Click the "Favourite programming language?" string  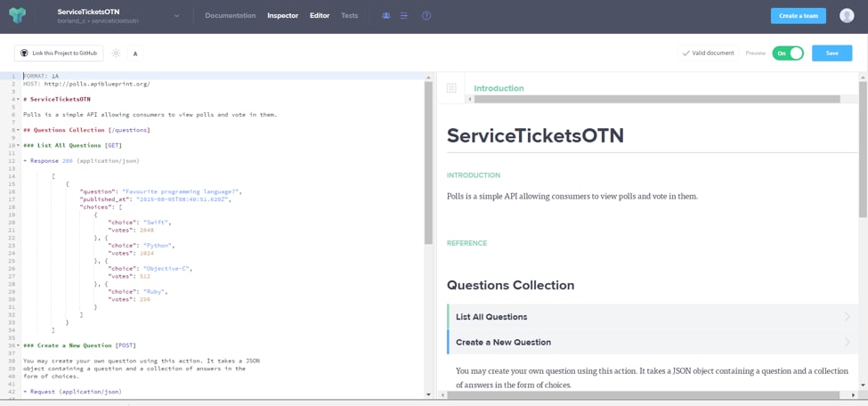[182, 191]
